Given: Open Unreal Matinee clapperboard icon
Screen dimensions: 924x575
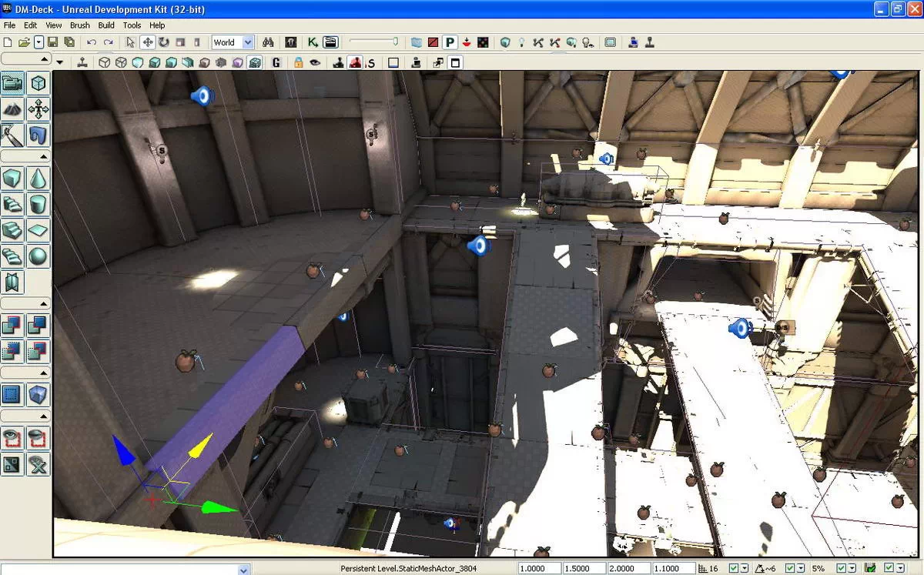Looking at the screenshot, I should click(330, 42).
